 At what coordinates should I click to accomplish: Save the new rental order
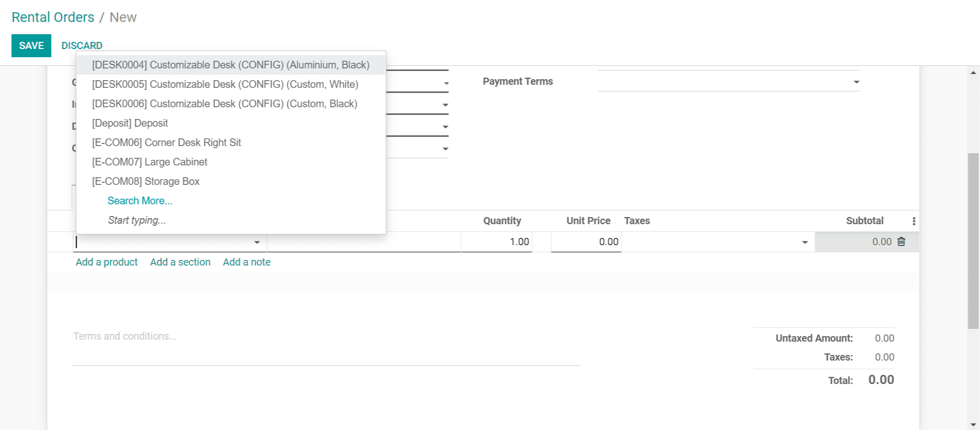pyautogui.click(x=31, y=45)
